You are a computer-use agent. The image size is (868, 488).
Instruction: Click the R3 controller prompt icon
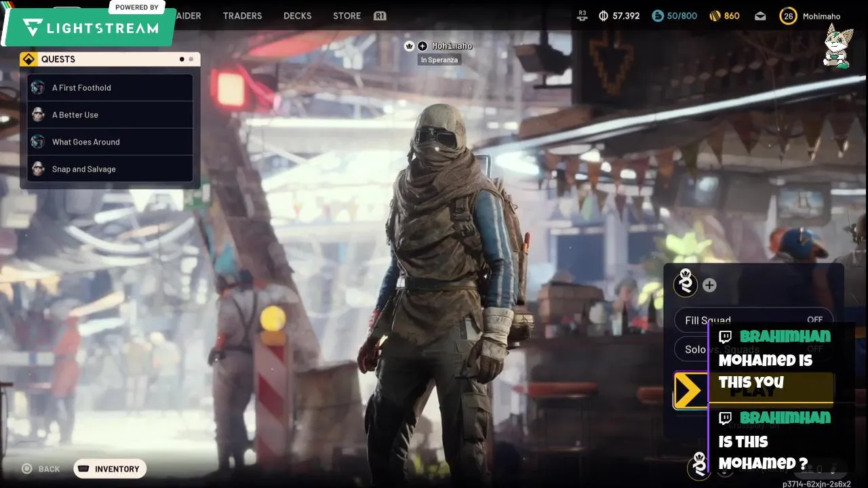pos(582,16)
